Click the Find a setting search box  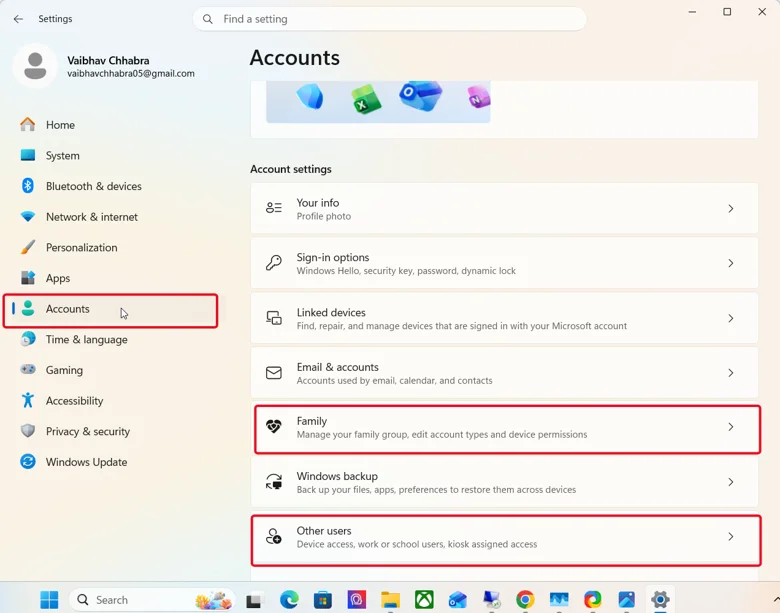click(390, 19)
